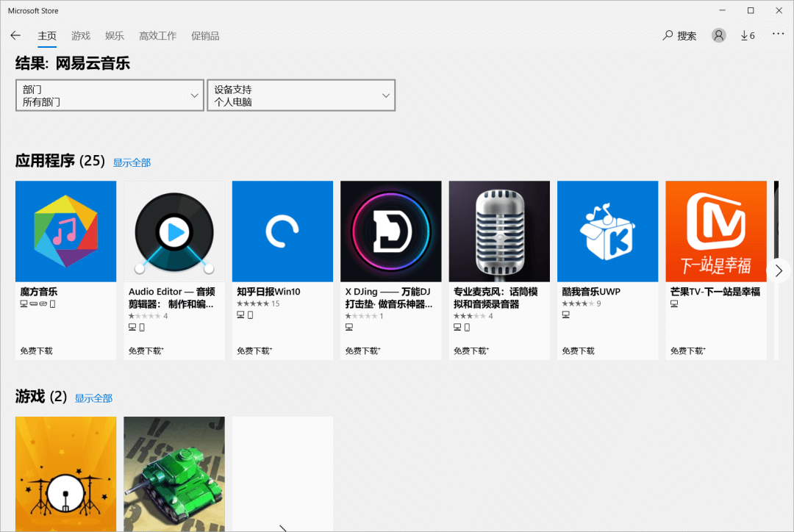Open Audio Editor vinyl icon
Viewport: 794px width, 532px height.
coord(174,231)
